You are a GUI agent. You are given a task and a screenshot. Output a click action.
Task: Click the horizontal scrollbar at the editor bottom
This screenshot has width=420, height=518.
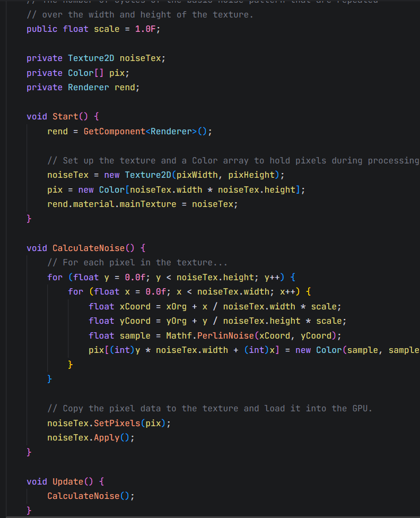point(212,516)
